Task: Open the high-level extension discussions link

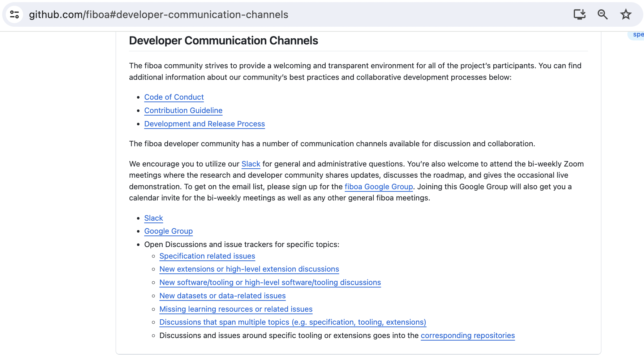Action: (249, 269)
